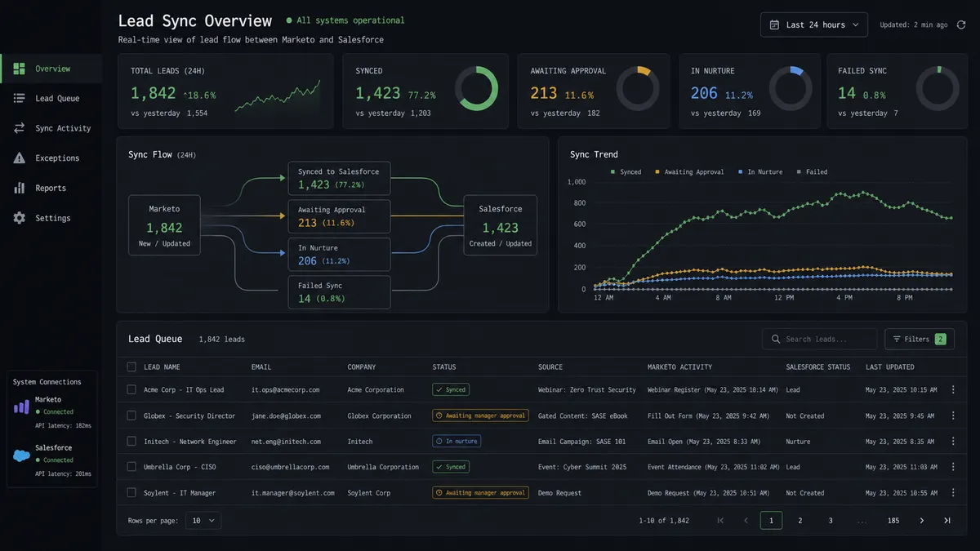980x551 pixels.
Task: Check the Globex - Security Director row
Action: (x=131, y=415)
